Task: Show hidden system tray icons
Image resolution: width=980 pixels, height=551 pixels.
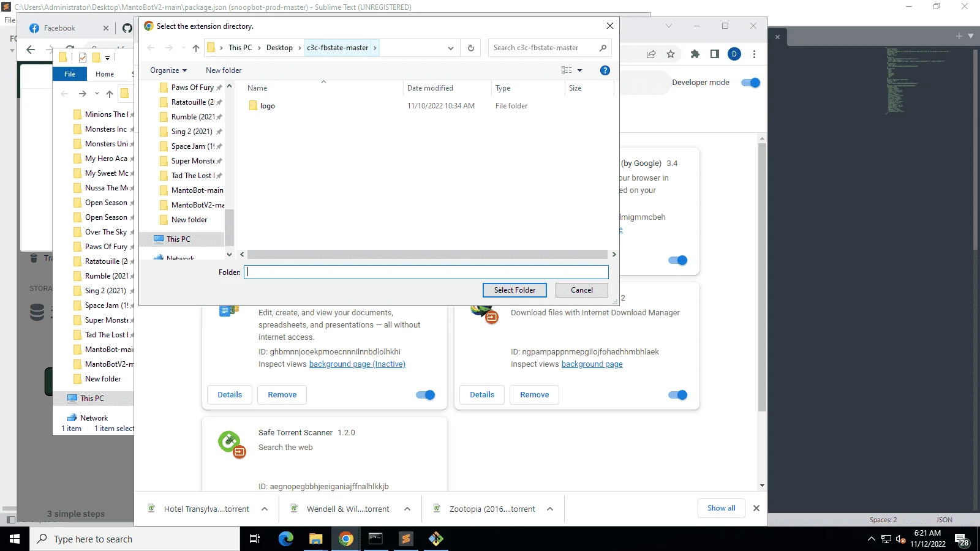Action: (x=872, y=539)
